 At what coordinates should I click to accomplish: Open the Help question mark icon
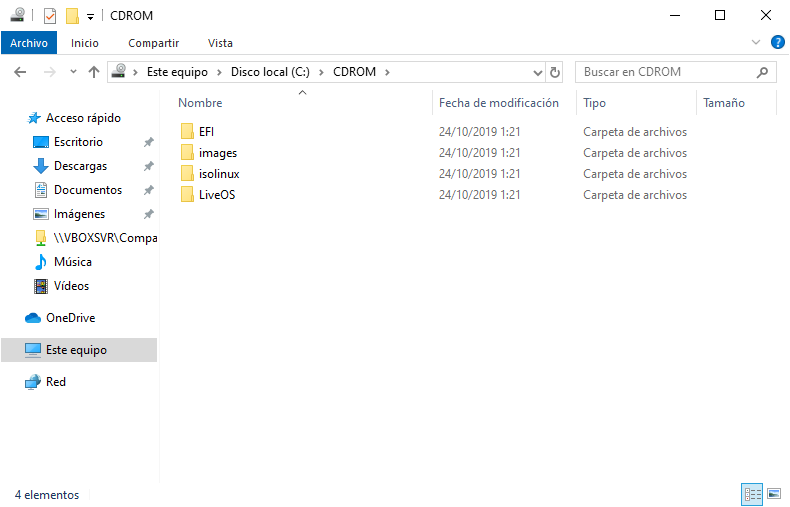[x=777, y=43]
